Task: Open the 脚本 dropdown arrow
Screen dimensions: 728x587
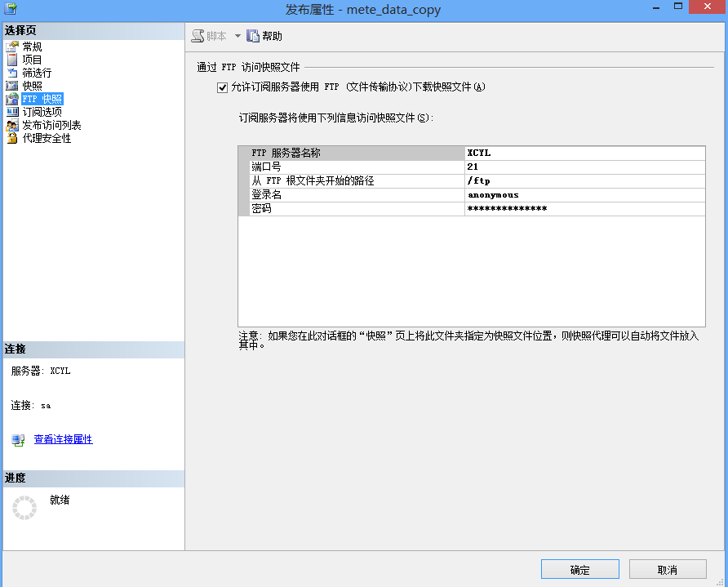Action: point(237,36)
